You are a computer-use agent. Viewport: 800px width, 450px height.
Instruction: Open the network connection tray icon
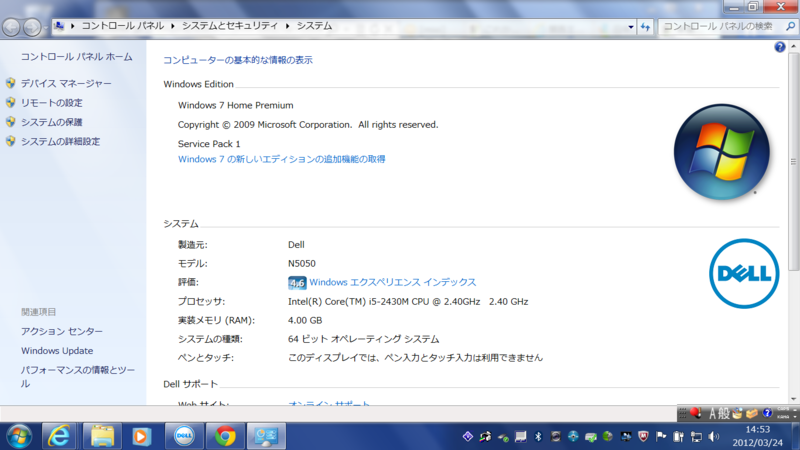[696, 437]
